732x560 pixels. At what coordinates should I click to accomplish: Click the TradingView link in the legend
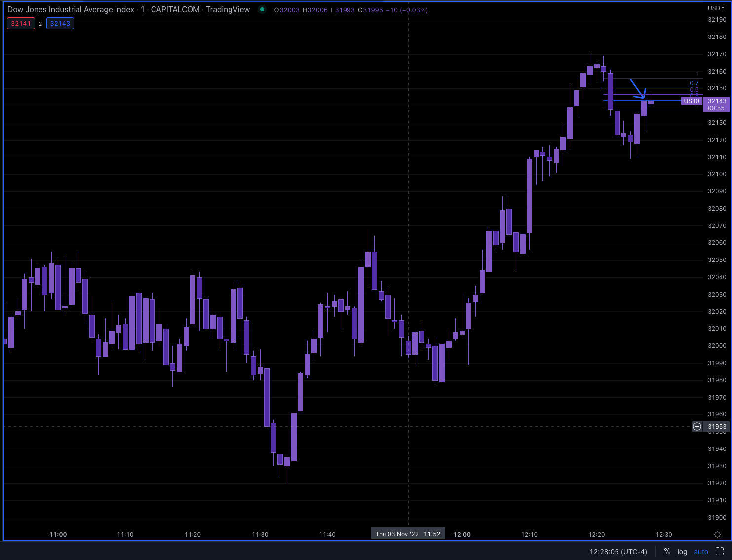click(228, 9)
